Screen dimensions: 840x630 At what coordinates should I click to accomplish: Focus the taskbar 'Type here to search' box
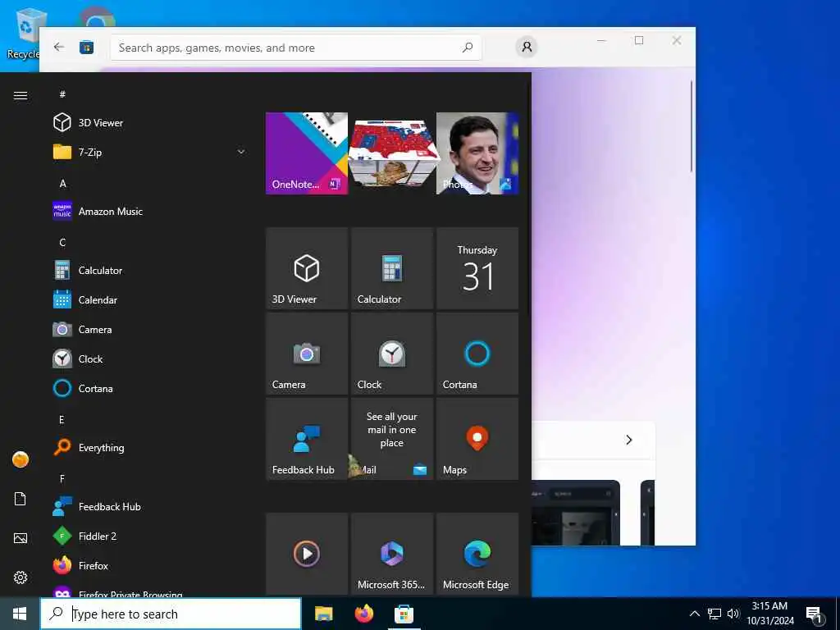[171, 614]
